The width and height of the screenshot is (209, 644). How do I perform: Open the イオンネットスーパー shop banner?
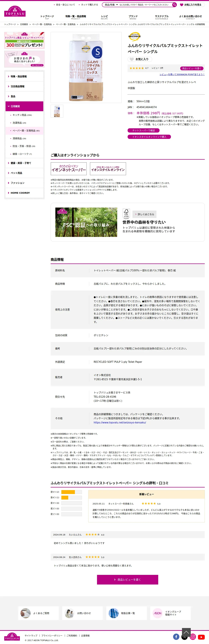pos(69,169)
